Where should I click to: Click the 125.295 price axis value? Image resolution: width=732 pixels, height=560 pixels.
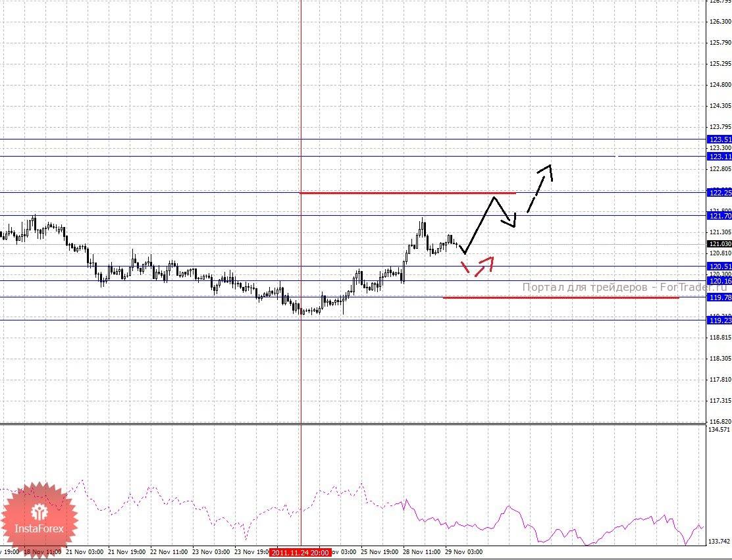720,64
